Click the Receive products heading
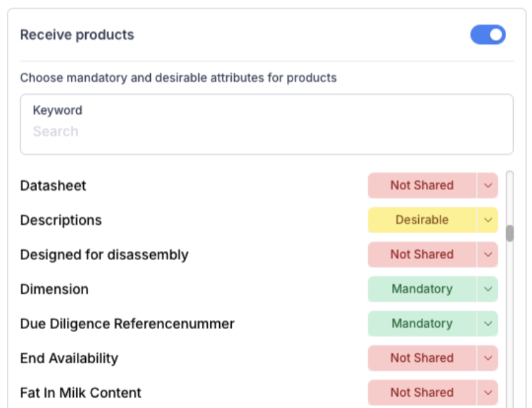This screenshot has width=532, height=408. click(x=77, y=35)
